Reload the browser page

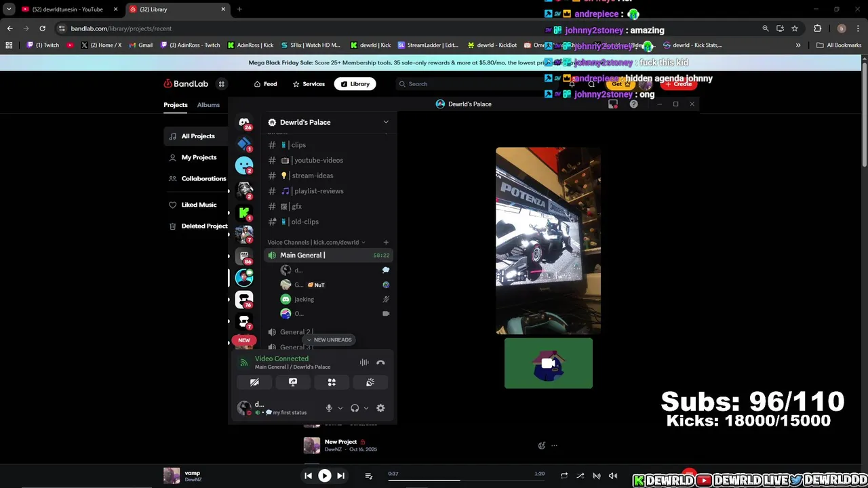pyautogui.click(x=42, y=28)
